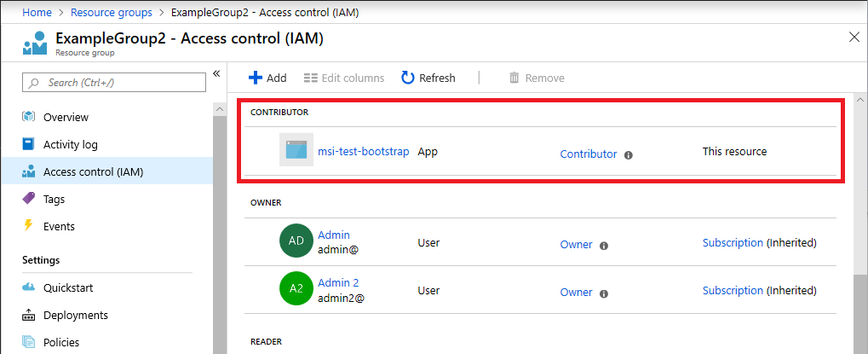Viewport: 868px width, 354px height.
Task: Open the Admin 2 user link
Action: point(338,282)
